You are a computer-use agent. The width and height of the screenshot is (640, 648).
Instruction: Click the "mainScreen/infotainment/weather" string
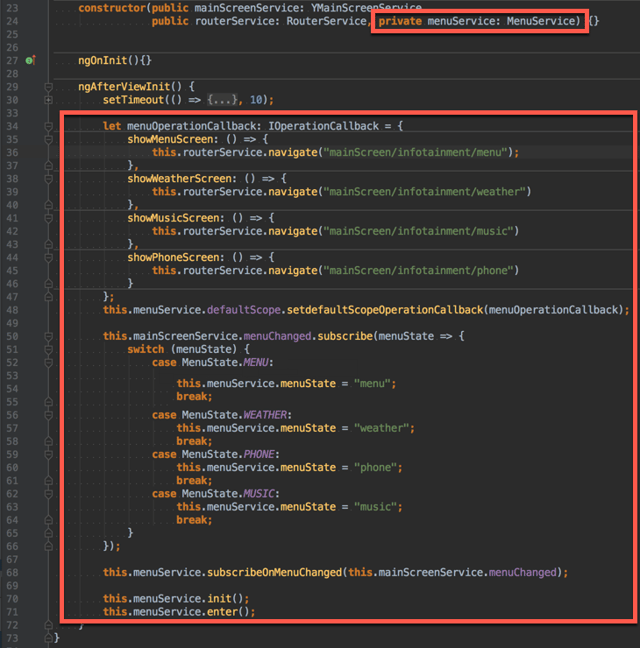[424, 192]
